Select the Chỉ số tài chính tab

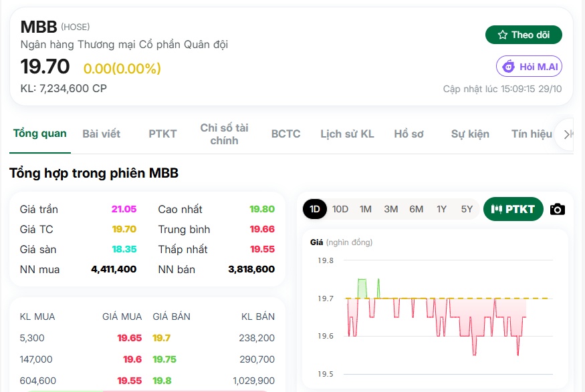[x=224, y=134]
